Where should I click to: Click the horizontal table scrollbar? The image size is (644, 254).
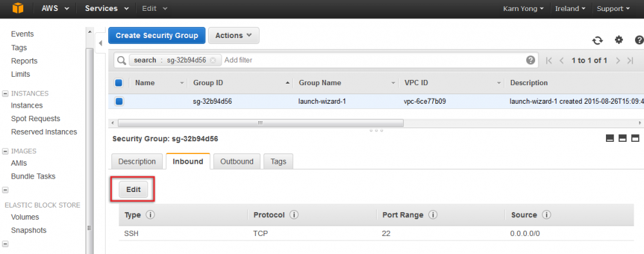260,123
